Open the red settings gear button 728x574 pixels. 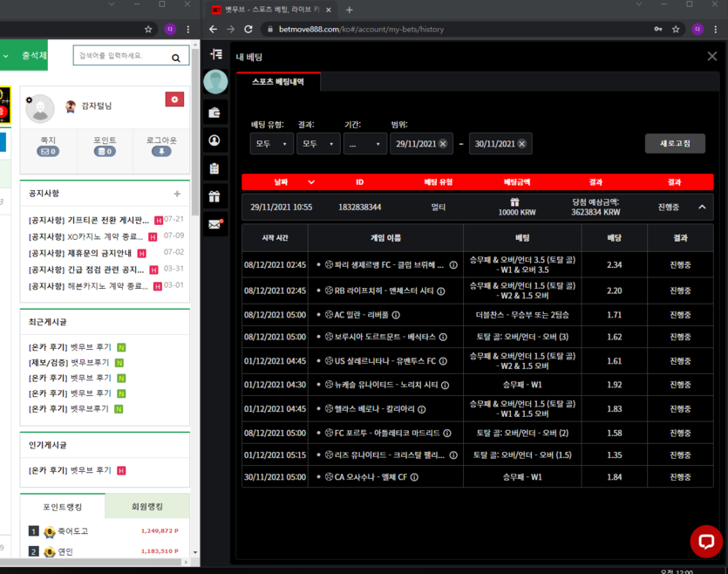coord(174,99)
